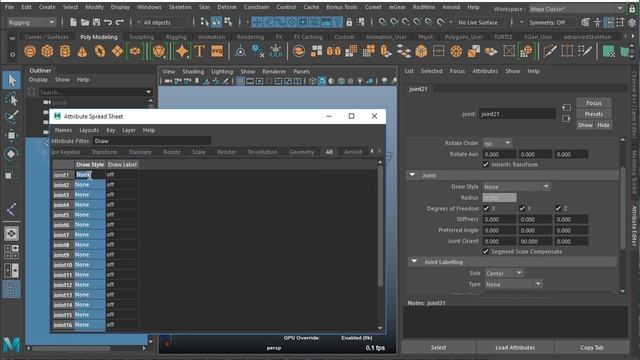Click the polygon torus shelf icon
This screenshot has width=640, height=360.
[100, 51]
